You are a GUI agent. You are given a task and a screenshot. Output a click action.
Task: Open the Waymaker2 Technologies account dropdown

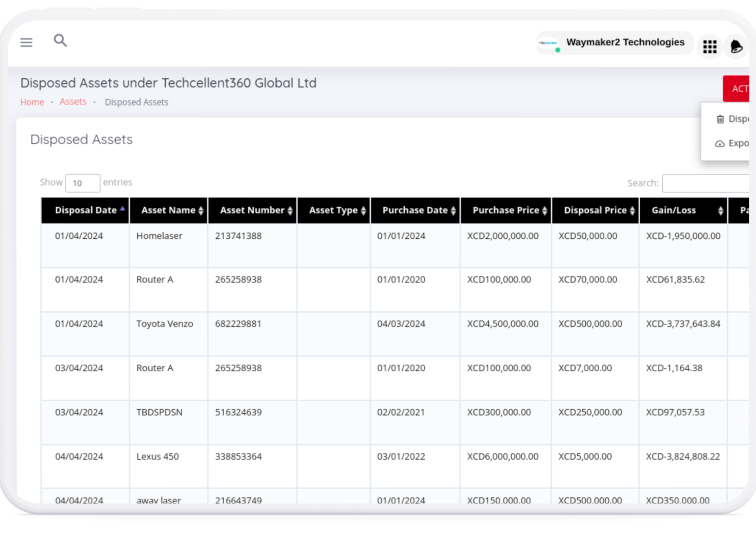[625, 42]
